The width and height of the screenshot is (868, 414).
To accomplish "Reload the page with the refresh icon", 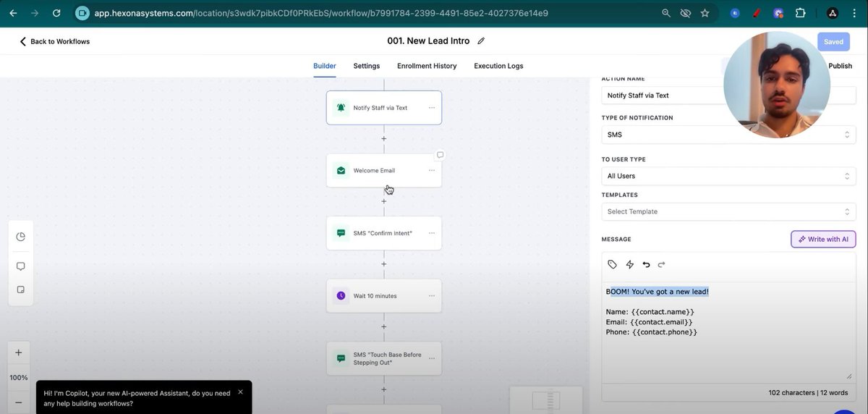I will pos(56,13).
